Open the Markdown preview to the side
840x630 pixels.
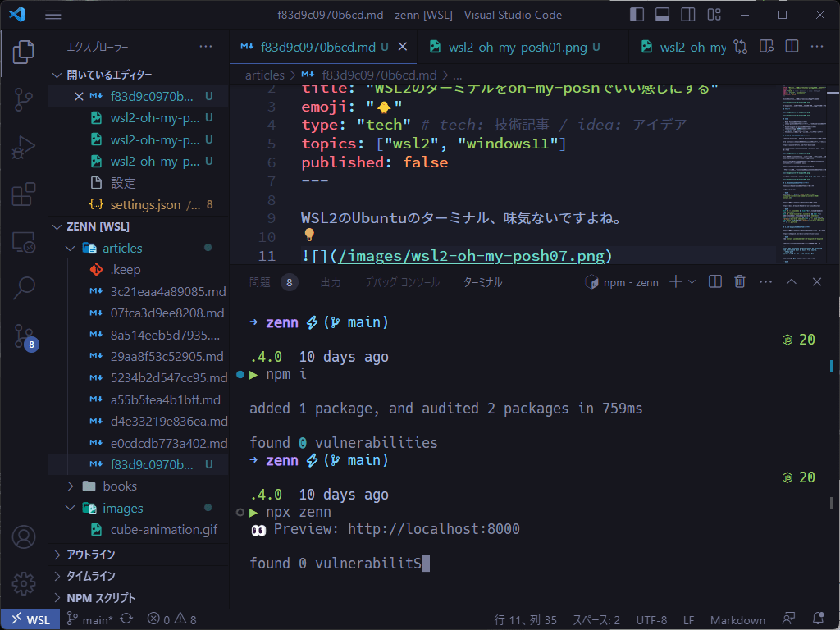coord(767,47)
